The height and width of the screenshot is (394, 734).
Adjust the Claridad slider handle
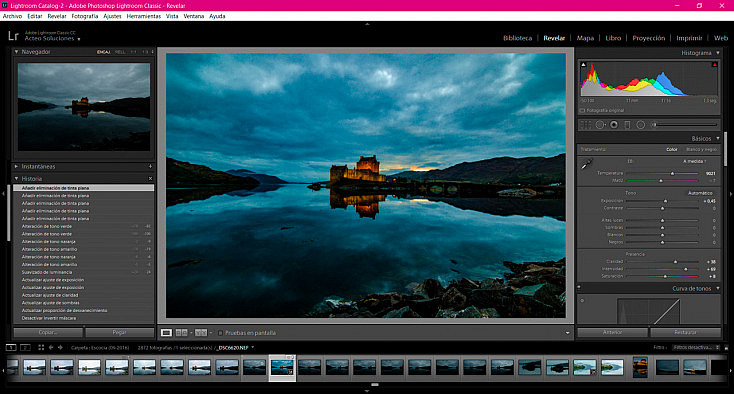[x=675, y=262]
